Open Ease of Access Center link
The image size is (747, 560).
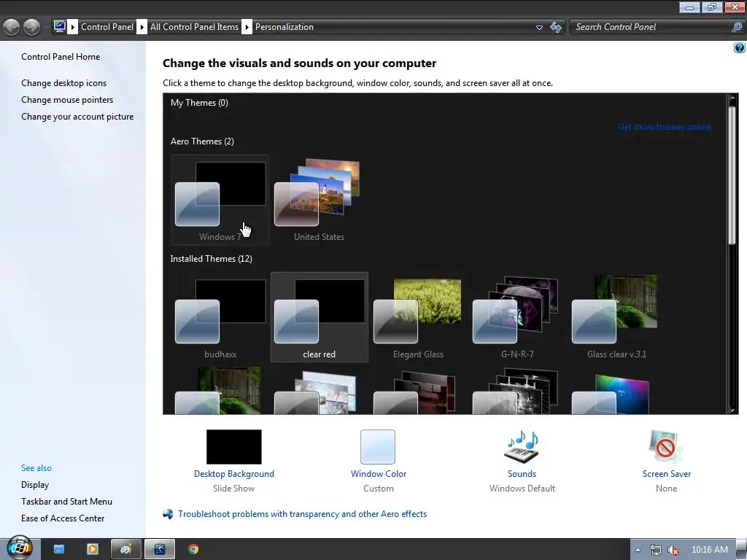[63, 518]
